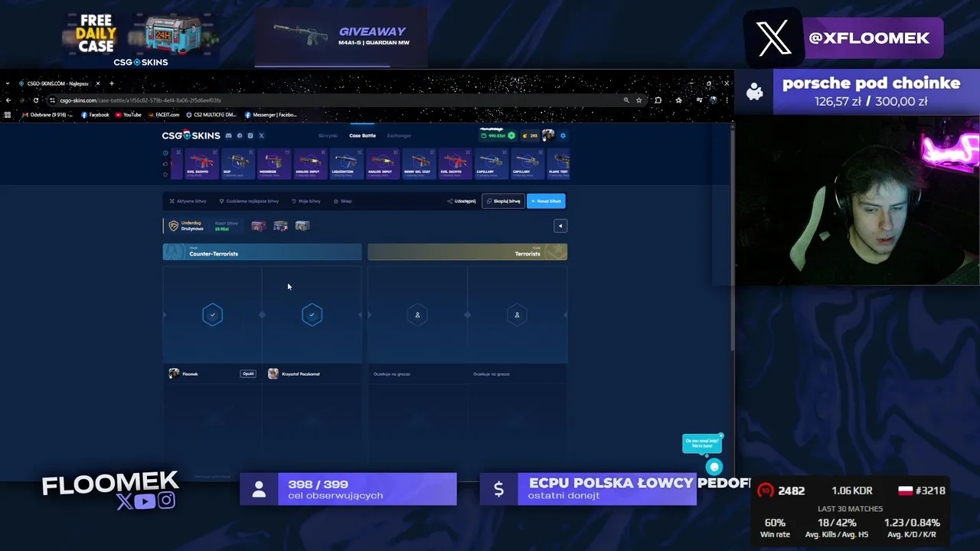The image size is (980, 551).
Task: Open Moje bitwy tab
Action: 305,201
